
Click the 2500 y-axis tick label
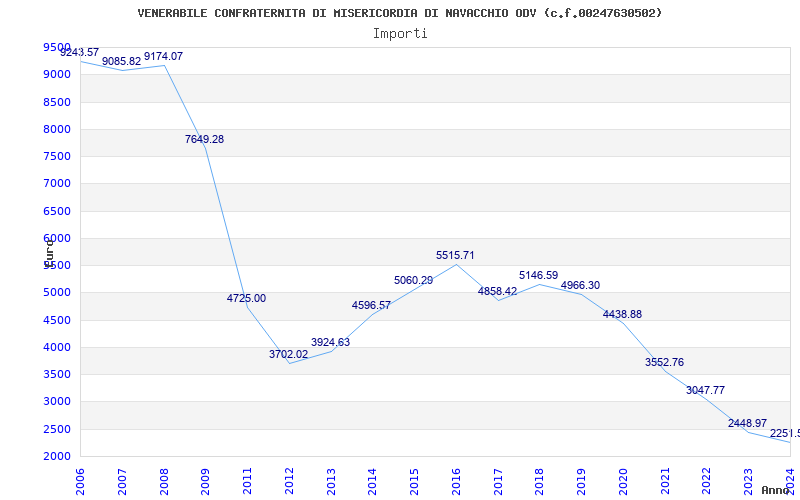coord(57,429)
